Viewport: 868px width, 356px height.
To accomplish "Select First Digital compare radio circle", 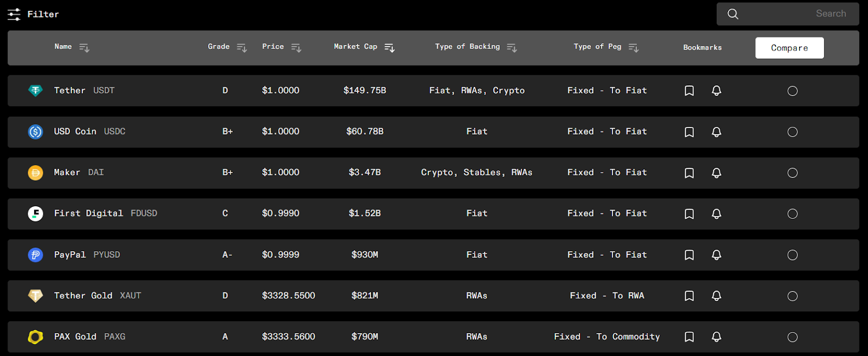I will click(x=793, y=214).
